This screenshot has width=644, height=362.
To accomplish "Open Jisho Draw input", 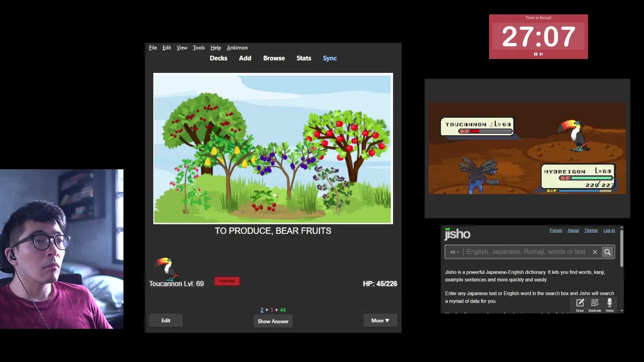I will (580, 305).
